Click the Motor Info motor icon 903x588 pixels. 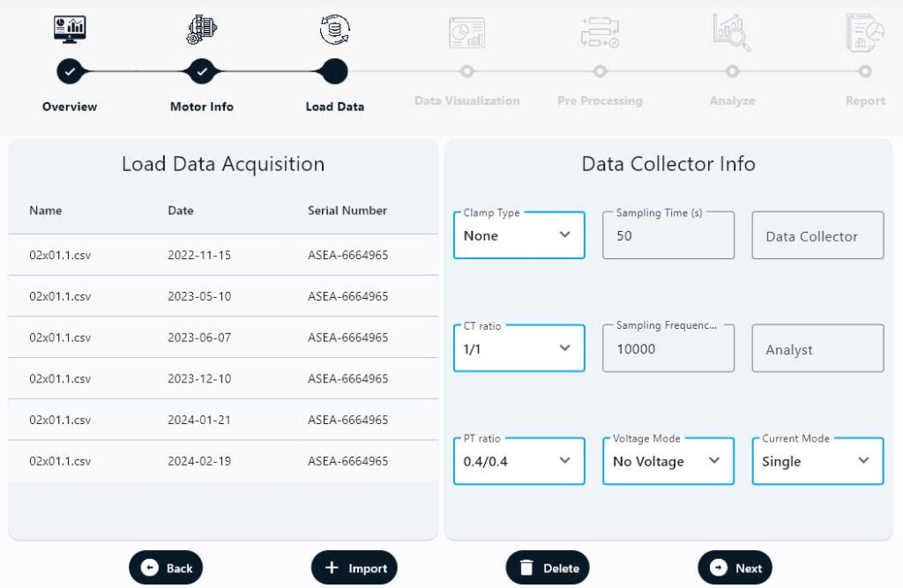pyautogui.click(x=202, y=30)
